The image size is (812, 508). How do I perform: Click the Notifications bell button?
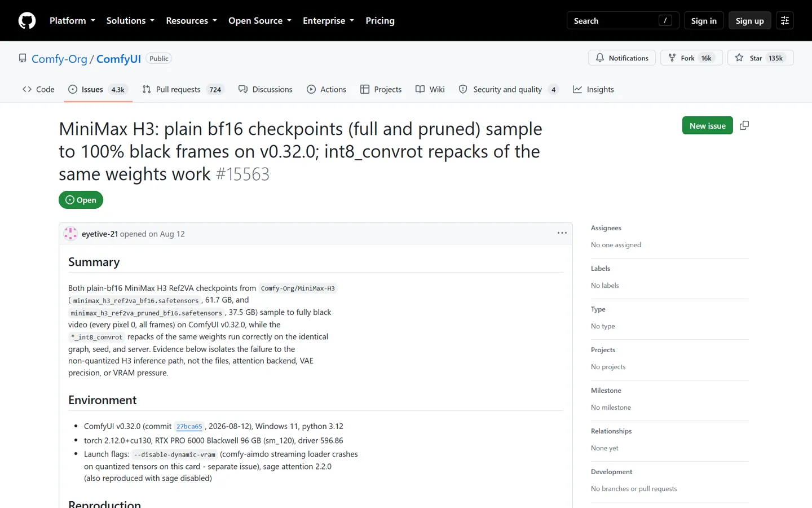(622, 58)
